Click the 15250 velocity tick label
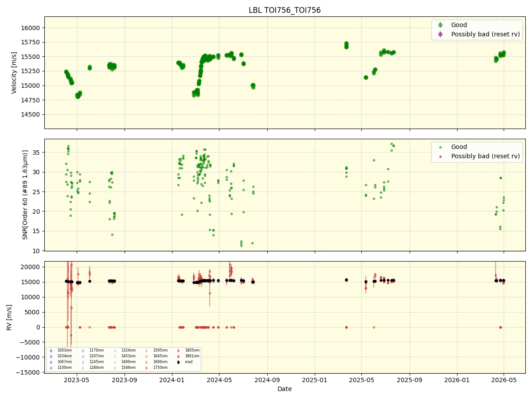The image size is (532, 399). tap(31, 71)
